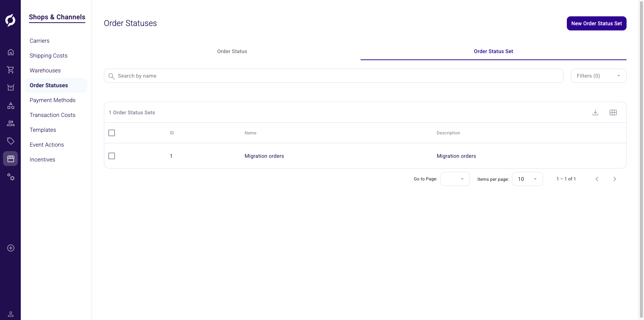Click the app logo in the sidebar

[10, 20]
